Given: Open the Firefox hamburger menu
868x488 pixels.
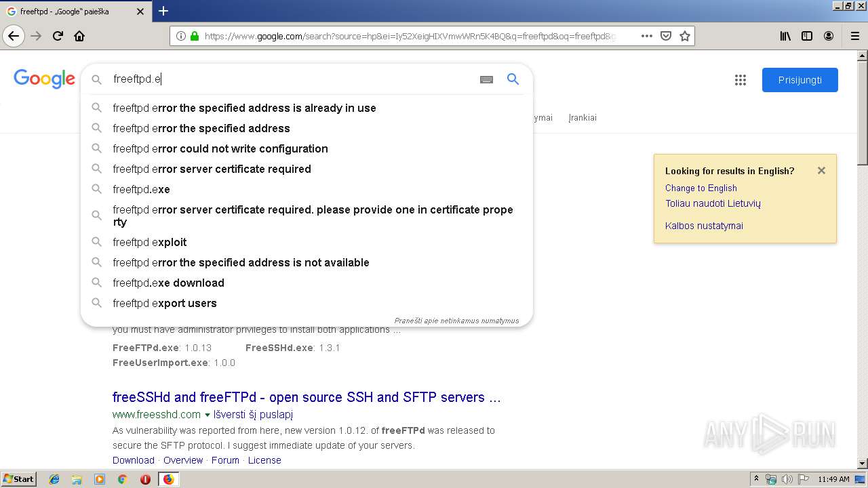Looking at the screenshot, I should pos(854,36).
